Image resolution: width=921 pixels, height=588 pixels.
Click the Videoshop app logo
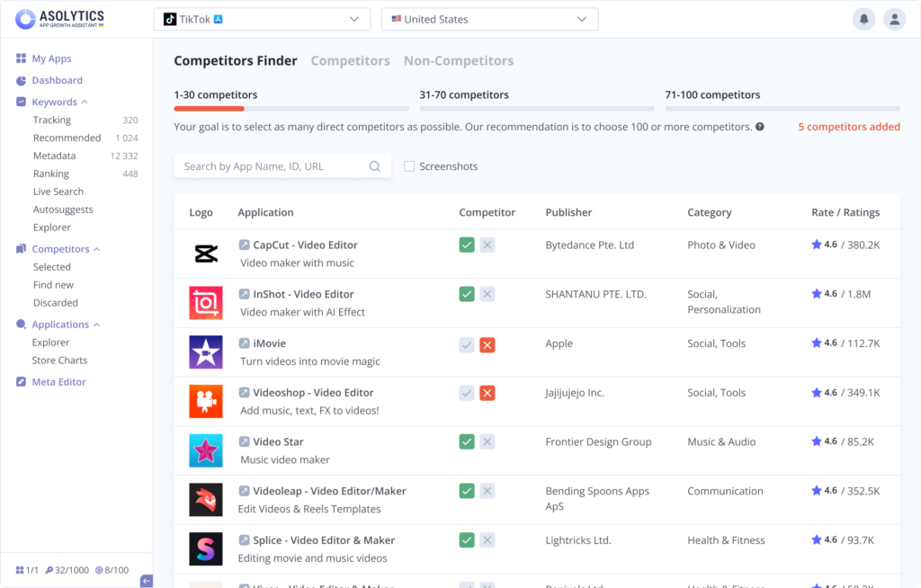tap(206, 401)
